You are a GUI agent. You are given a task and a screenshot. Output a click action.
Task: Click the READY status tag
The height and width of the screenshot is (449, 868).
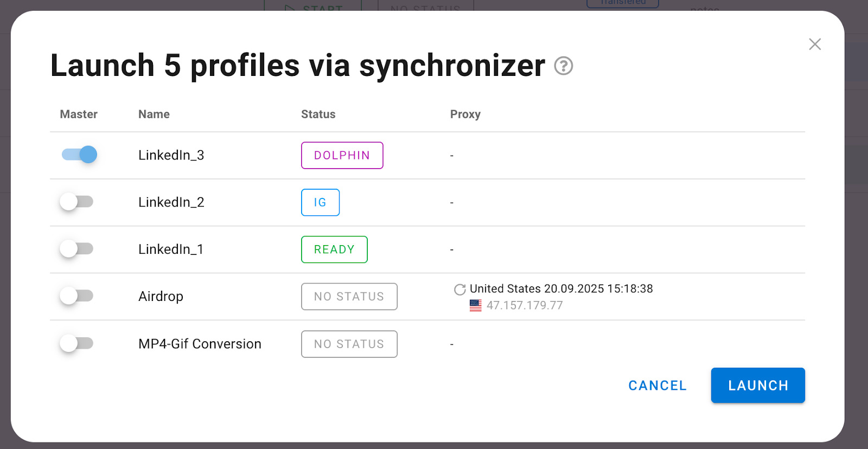pos(334,249)
